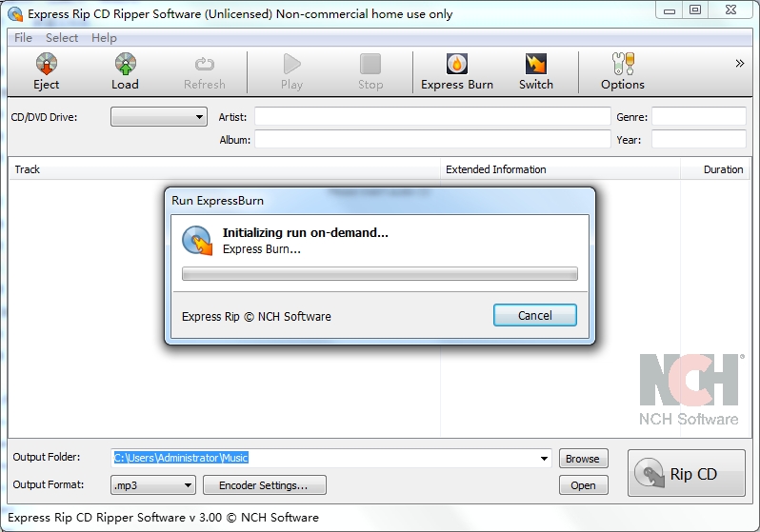Open the .mp3 Output Format dropdown
This screenshot has height=532, width=760.
152,485
